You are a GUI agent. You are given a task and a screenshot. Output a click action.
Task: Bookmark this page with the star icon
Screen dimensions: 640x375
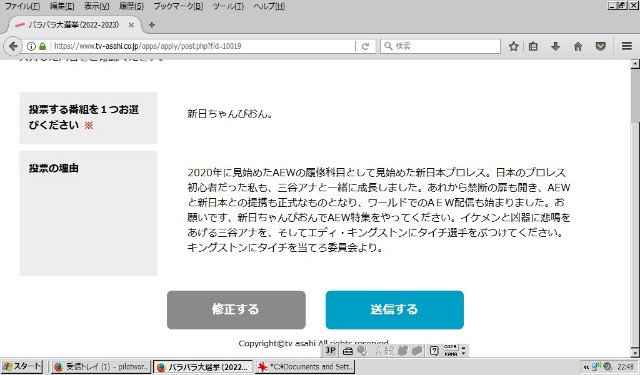(513, 47)
